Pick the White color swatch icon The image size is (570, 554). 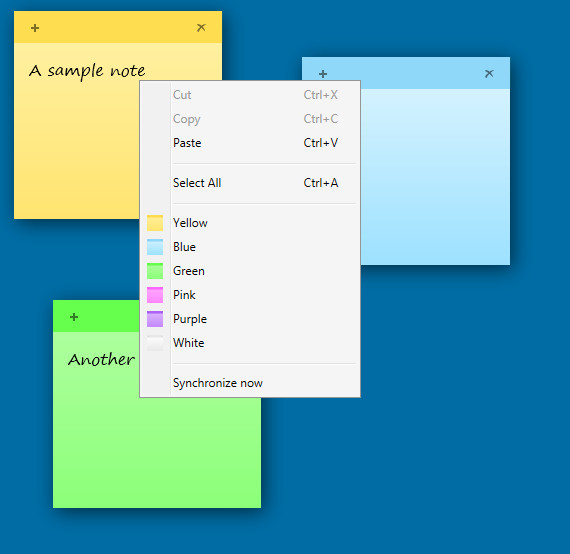[x=155, y=343]
